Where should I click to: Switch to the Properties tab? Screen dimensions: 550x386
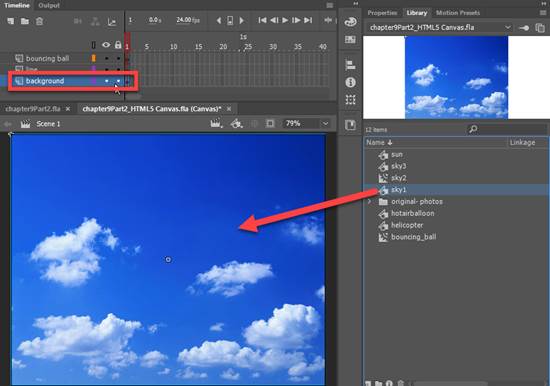(382, 13)
